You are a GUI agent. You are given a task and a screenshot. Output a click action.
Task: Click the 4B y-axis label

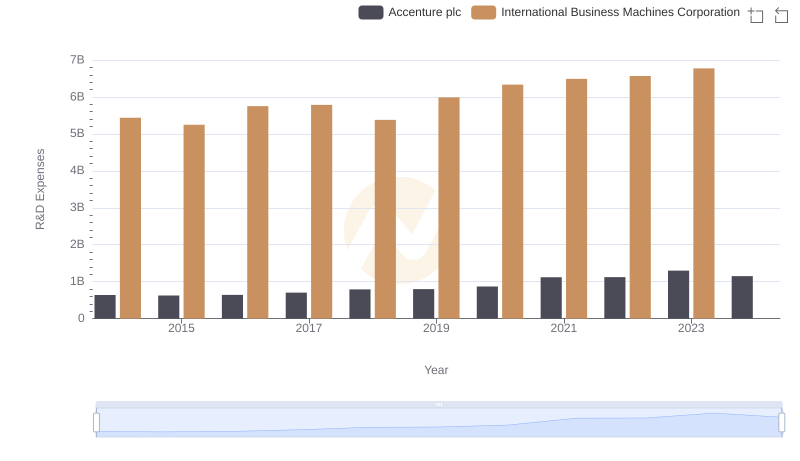pyautogui.click(x=77, y=170)
